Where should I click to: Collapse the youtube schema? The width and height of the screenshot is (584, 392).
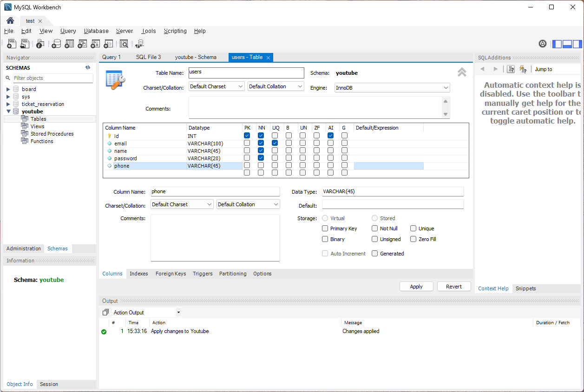[x=8, y=111]
